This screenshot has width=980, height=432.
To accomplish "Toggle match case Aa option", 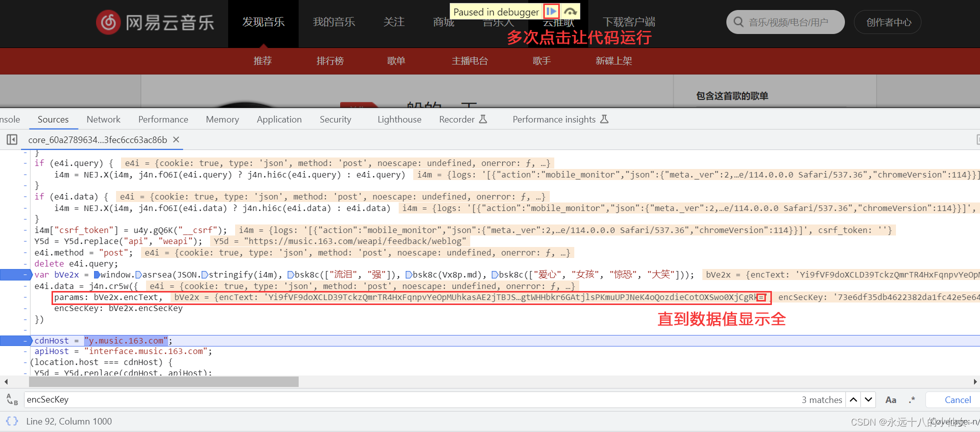I will [x=891, y=399].
